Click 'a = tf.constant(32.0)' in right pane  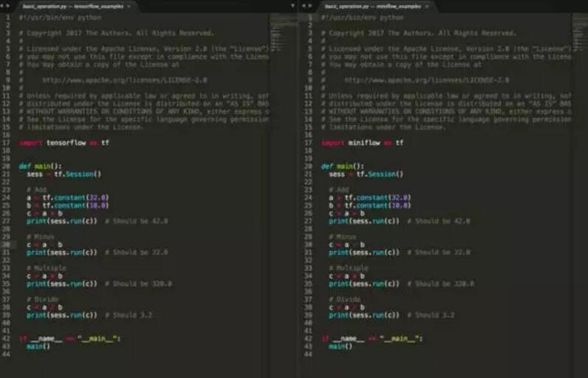(370, 197)
